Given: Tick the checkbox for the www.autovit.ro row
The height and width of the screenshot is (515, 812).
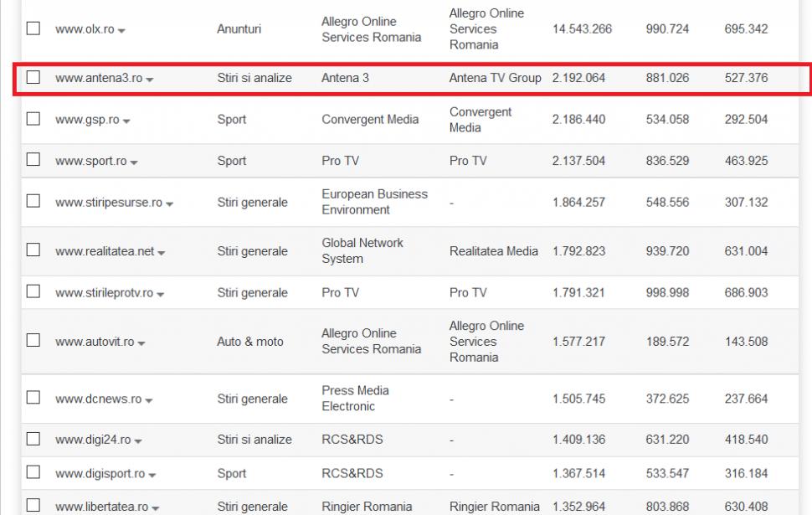Looking at the screenshot, I should tap(33, 341).
